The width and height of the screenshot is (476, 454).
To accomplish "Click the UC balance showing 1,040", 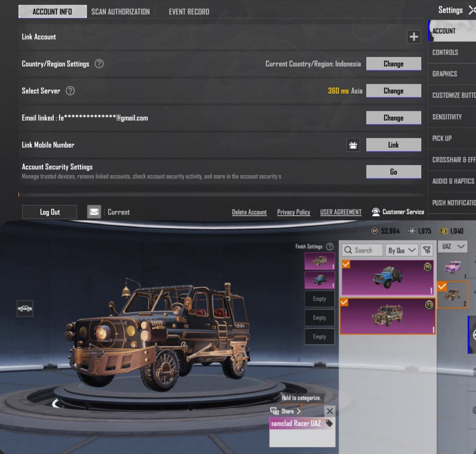I will click(451, 231).
